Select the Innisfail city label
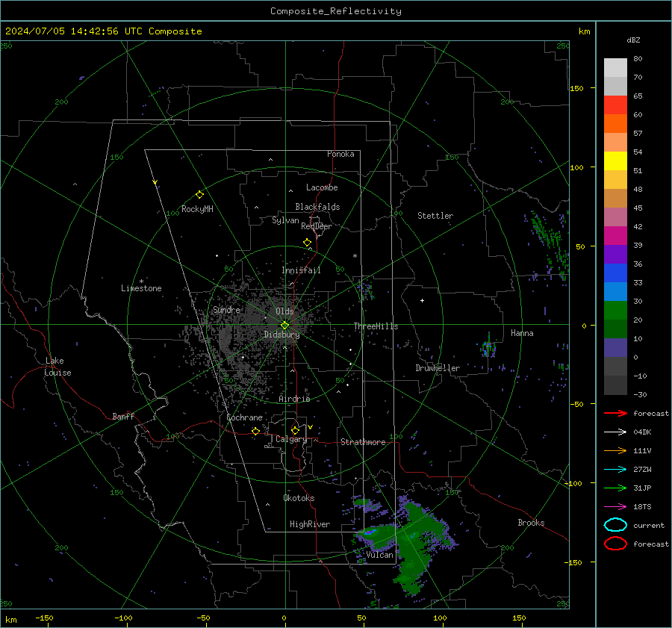 [x=301, y=270]
